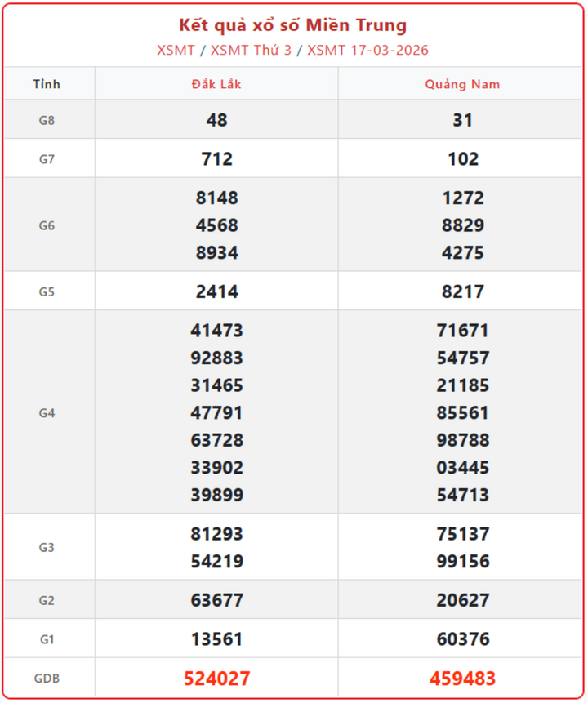The width and height of the screenshot is (588, 703).
Task: Click the Đắk Lắk province header
Action: pos(216,84)
